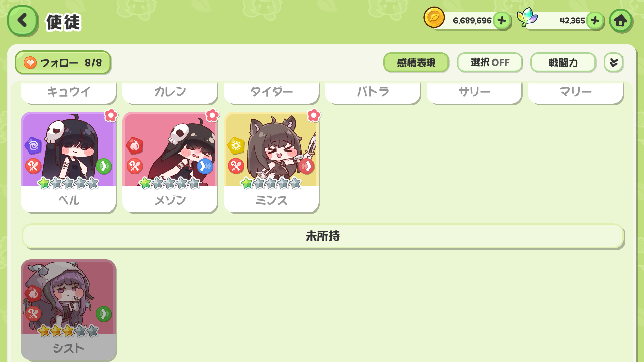Screen dimensions: 644x362
Task: Toggle the 感情表現 emotion display button
Action: [x=416, y=62]
